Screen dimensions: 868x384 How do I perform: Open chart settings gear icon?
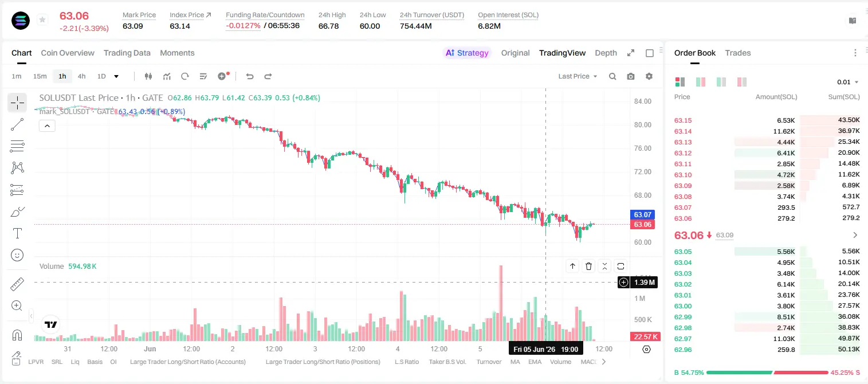pyautogui.click(x=649, y=76)
